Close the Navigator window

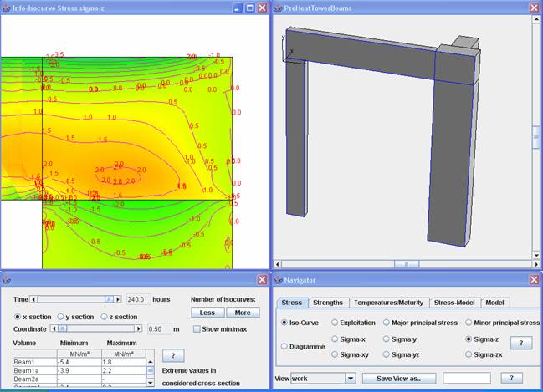point(535,280)
